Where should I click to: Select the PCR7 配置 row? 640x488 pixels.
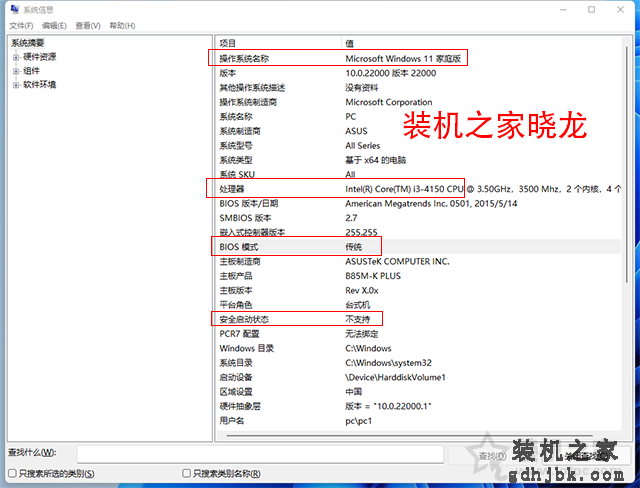(x=418, y=334)
